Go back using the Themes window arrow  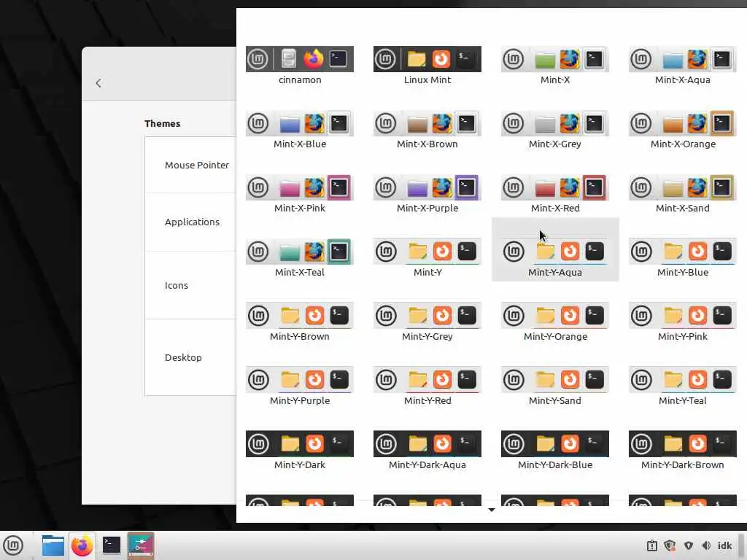(x=98, y=83)
